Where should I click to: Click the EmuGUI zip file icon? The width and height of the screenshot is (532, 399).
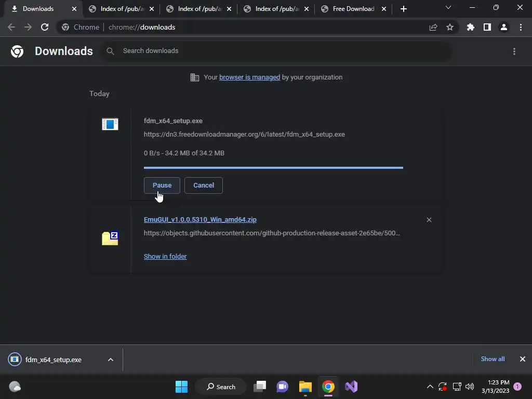pos(110,238)
